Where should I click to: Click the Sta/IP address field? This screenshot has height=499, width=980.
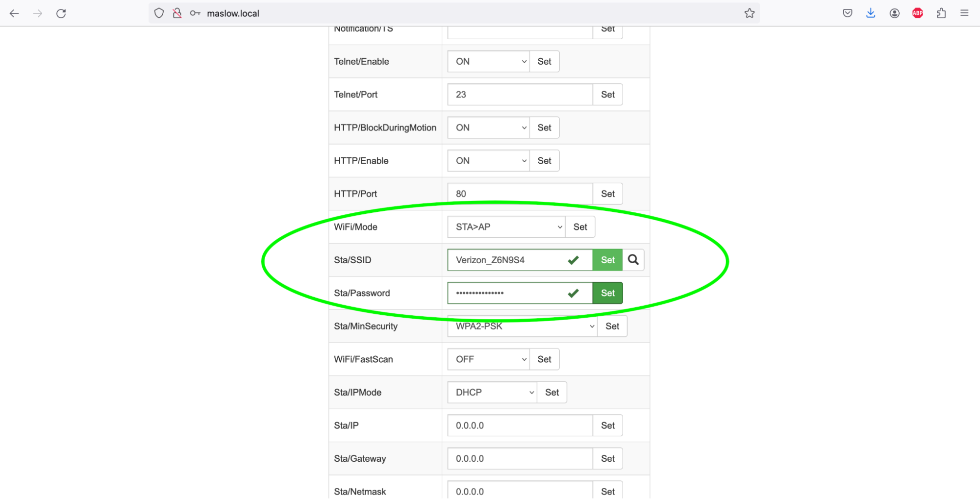(520, 425)
